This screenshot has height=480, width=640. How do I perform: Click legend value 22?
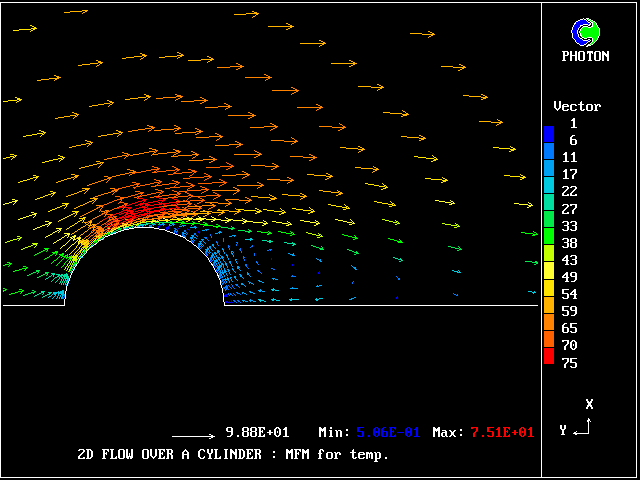pos(569,191)
